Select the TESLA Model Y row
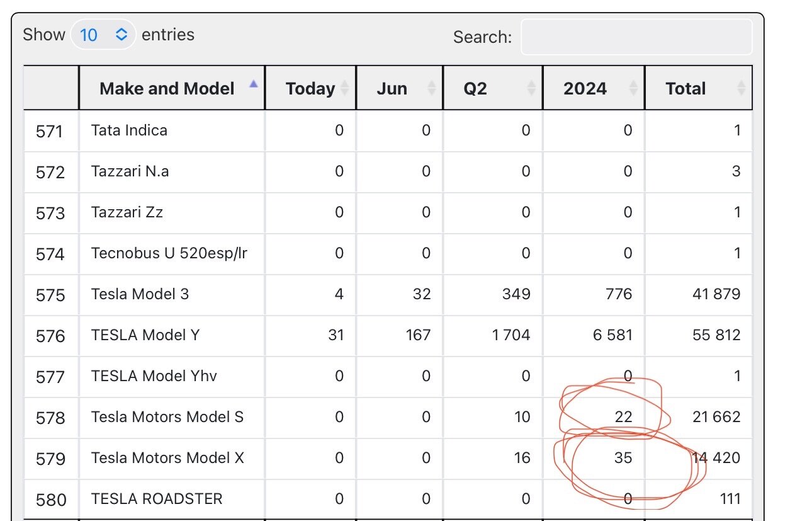812x521 pixels. click(x=388, y=335)
